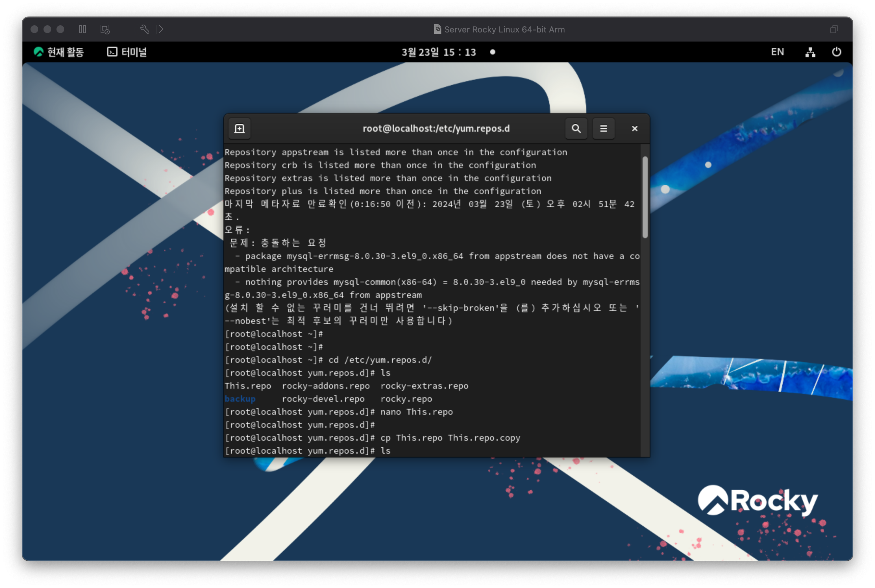This screenshot has height=588, width=875.
Task: Open the VM snapshot manager icon
Action: 105,29
